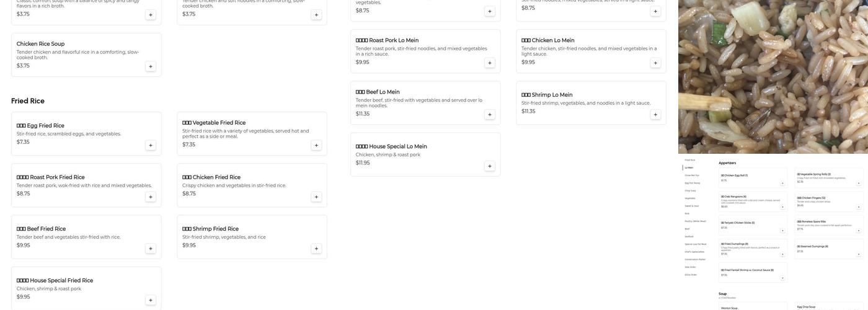Add Shrimp Fried Rice to the order
The width and height of the screenshot is (868, 310).
tap(316, 249)
